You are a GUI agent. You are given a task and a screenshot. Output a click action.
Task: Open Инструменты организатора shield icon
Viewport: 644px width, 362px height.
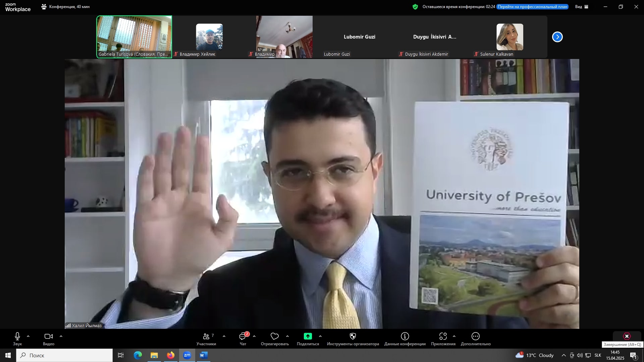(x=353, y=336)
